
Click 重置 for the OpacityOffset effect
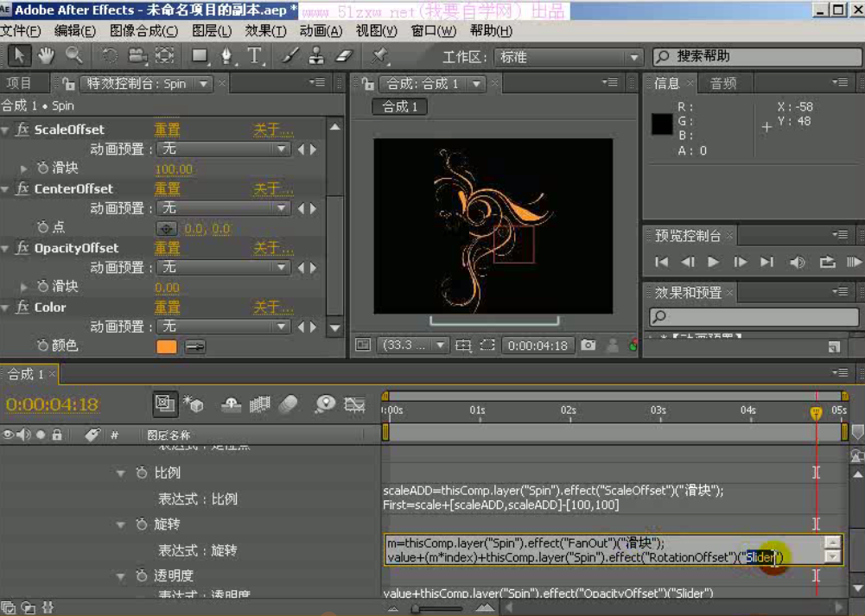click(x=167, y=248)
